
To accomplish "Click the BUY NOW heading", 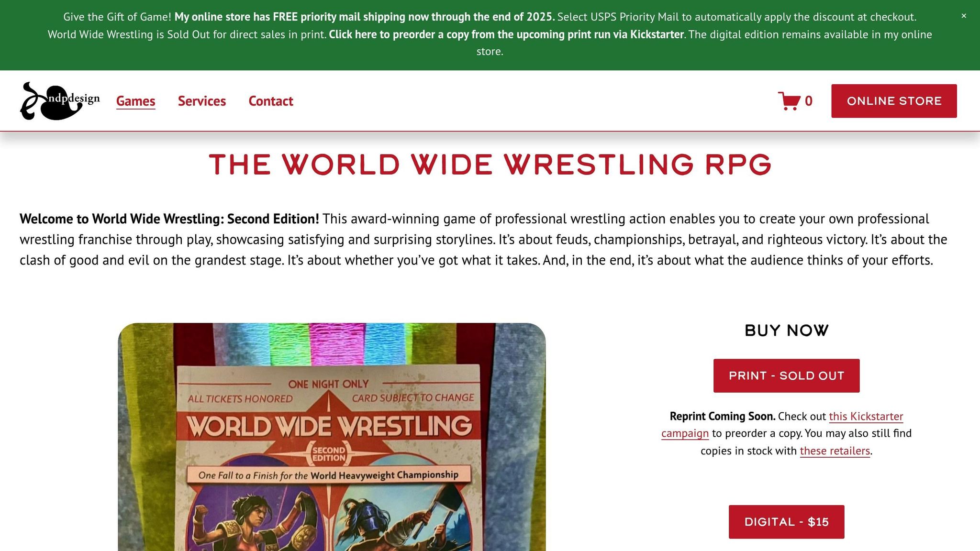I will click(x=786, y=330).
